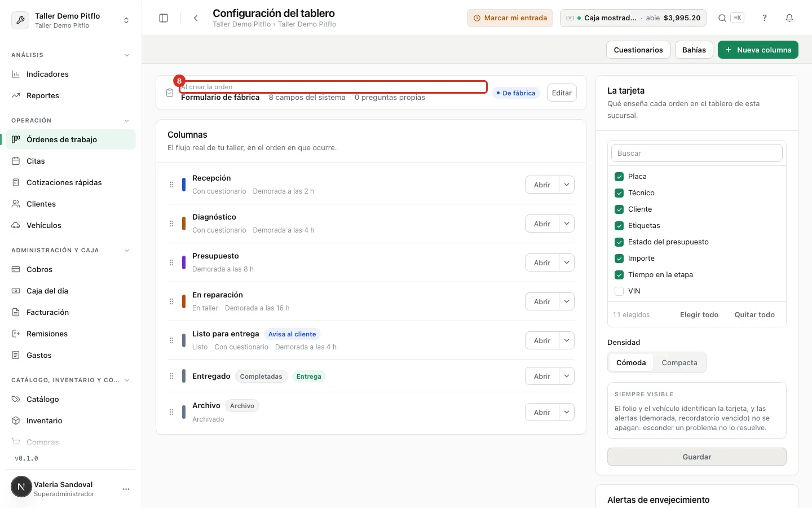This screenshot has height=508, width=812.
Task: Uncheck Estado del presupuesto checkbox
Action: tap(619, 242)
